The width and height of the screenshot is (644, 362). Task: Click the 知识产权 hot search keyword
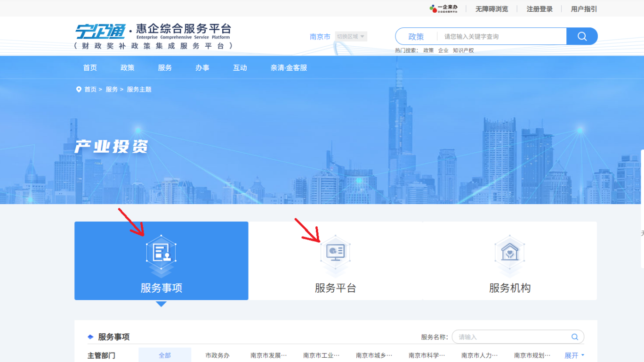tap(463, 50)
